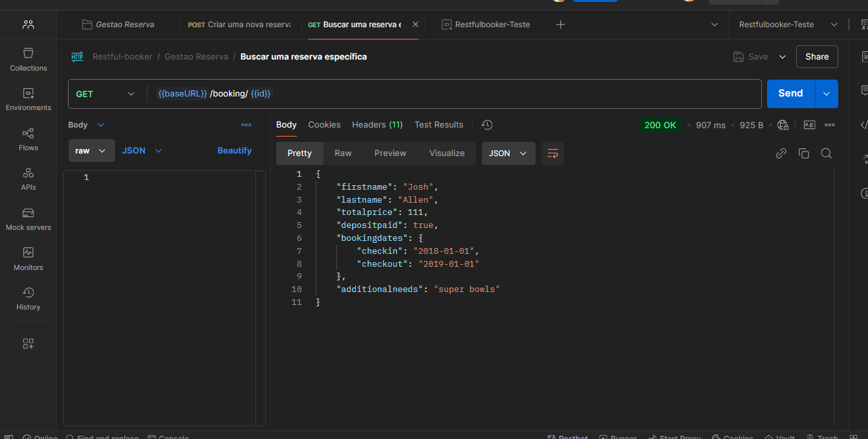Search inside the response body
The height and width of the screenshot is (439, 868).
click(826, 153)
